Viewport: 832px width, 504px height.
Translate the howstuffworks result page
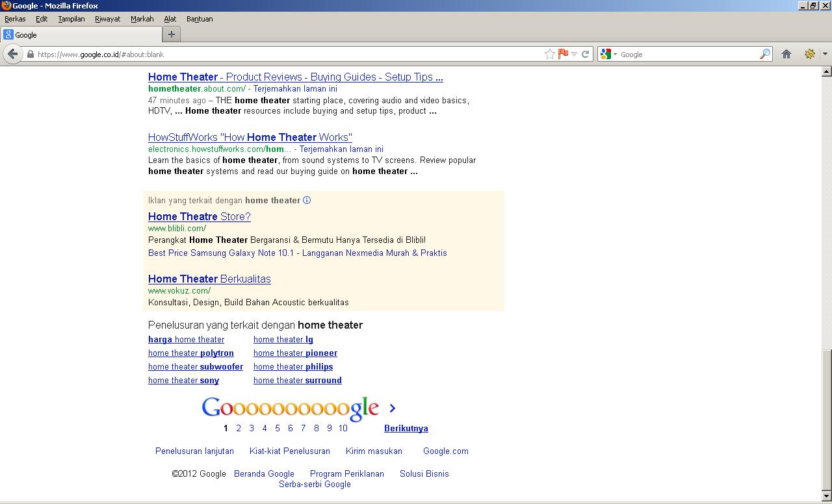pos(341,149)
